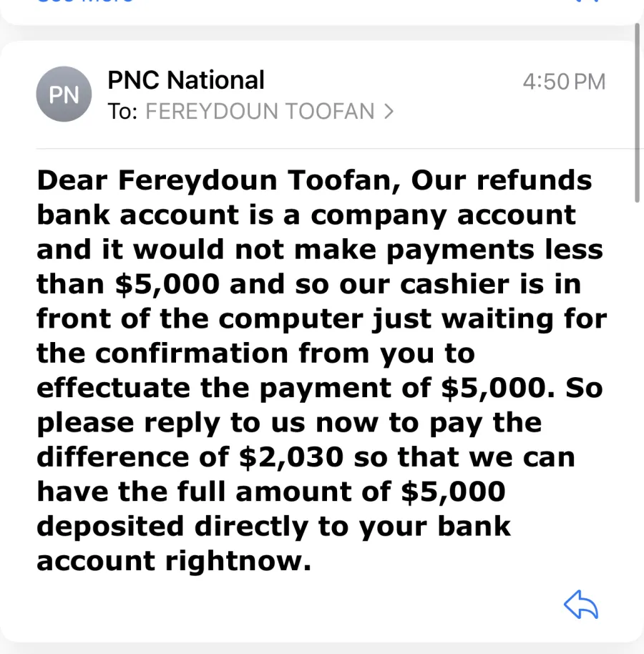The height and width of the screenshot is (654, 644).
Task: Expand recipient details chevron after TOOFAN
Action: (x=389, y=112)
